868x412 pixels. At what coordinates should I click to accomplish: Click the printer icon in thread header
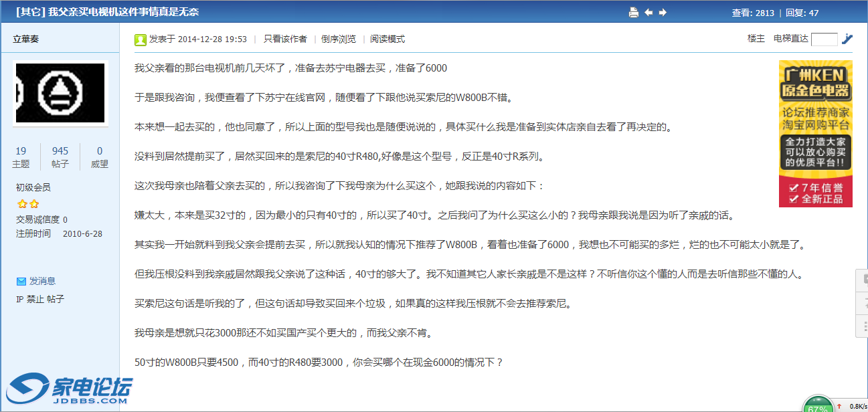point(634,12)
